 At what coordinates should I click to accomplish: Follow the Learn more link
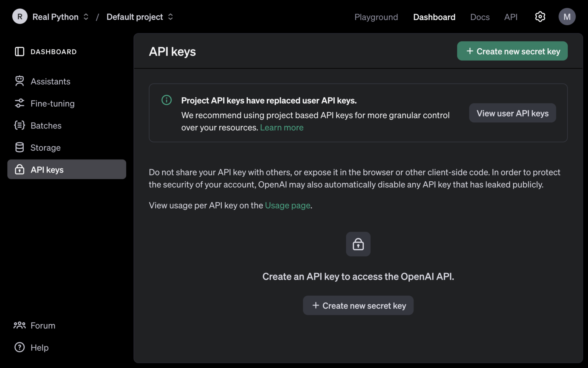coord(282,127)
